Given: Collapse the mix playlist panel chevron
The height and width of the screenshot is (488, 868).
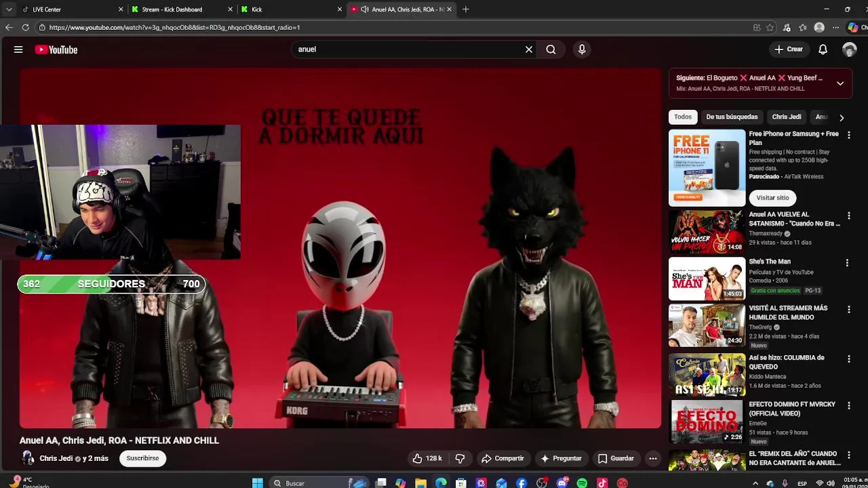Looking at the screenshot, I should (x=840, y=83).
